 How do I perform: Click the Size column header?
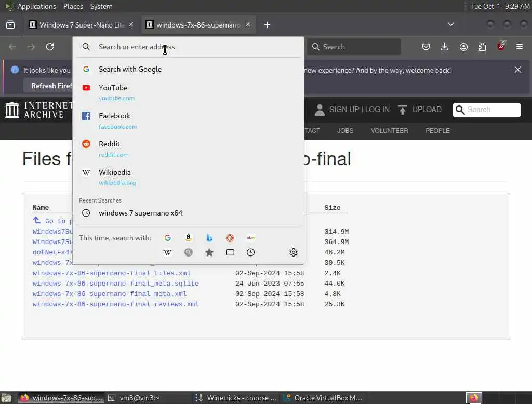coord(332,208)
